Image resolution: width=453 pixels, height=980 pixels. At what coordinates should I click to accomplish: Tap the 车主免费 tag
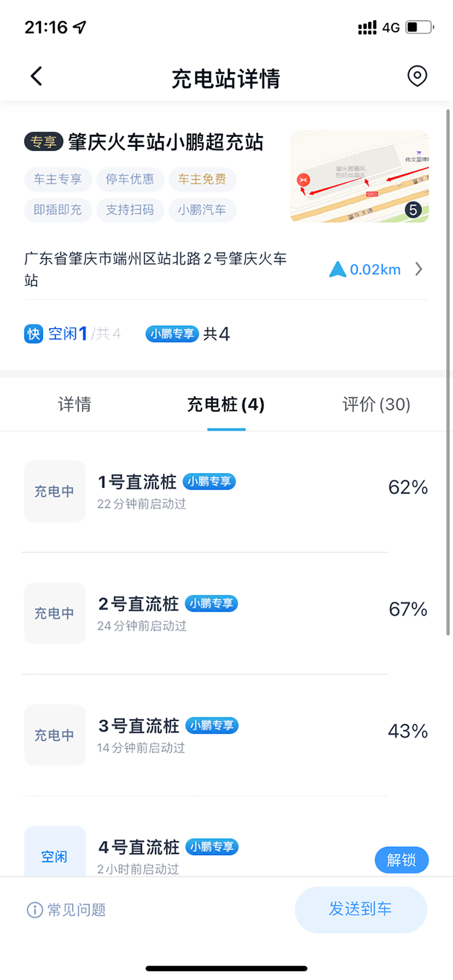[202, 179]
